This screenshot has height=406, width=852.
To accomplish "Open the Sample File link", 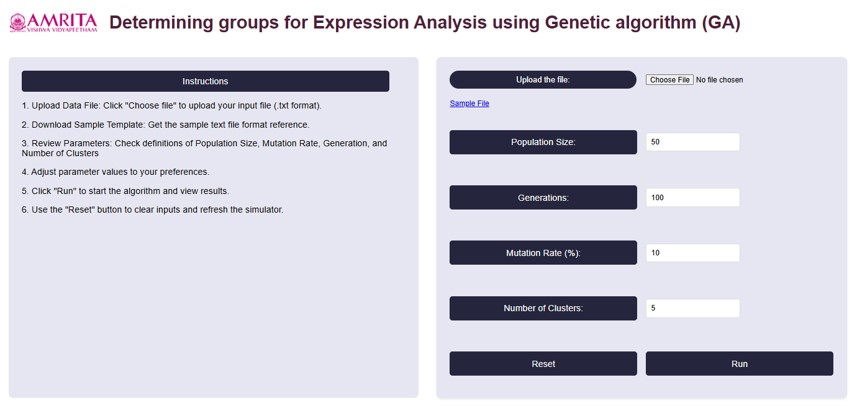I will [469, 104].
